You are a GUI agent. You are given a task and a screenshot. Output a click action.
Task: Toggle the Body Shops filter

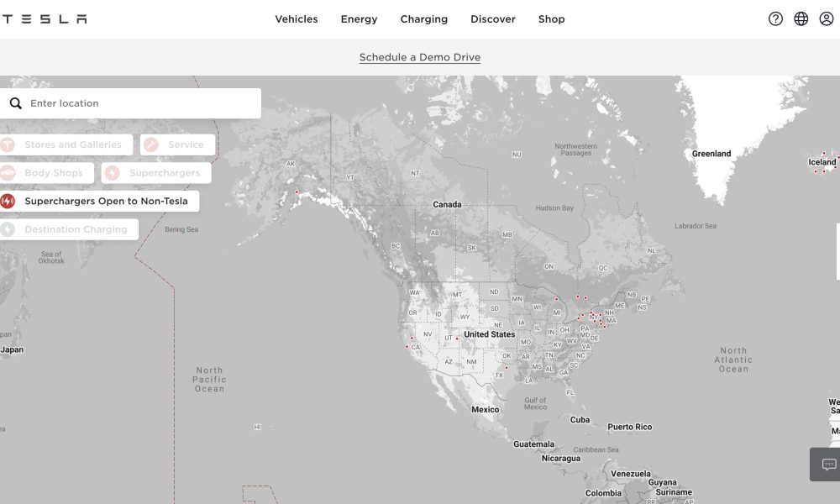pos(46,173)
